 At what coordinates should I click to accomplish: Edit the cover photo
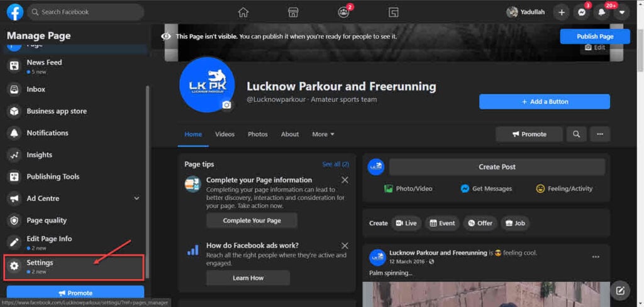595,47
